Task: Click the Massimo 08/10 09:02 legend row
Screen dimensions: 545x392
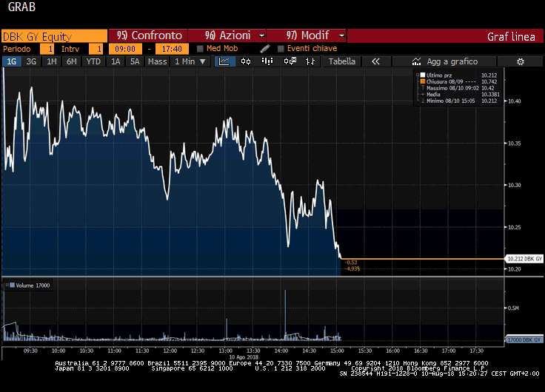Action: pyautogui.click(x=458, y=88)
